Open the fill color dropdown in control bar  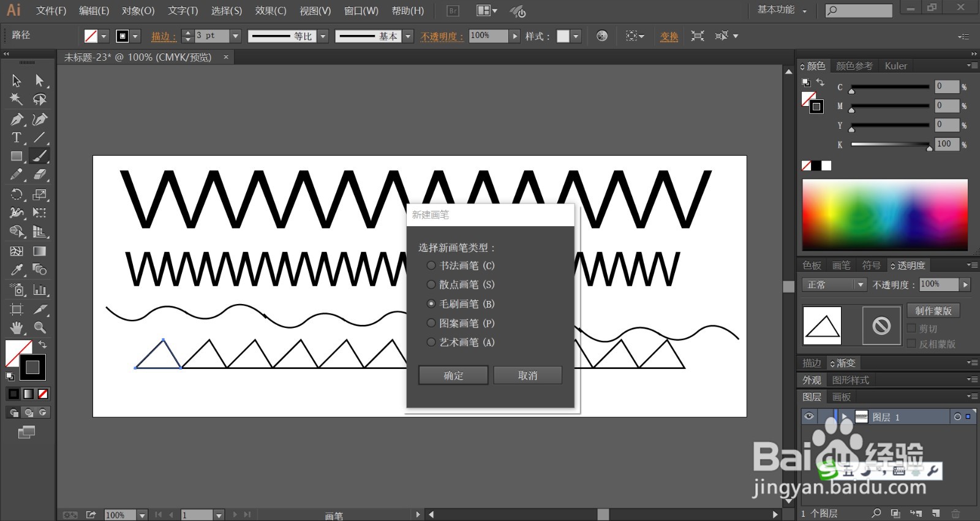pyautogui.click(x=104, y=36)
